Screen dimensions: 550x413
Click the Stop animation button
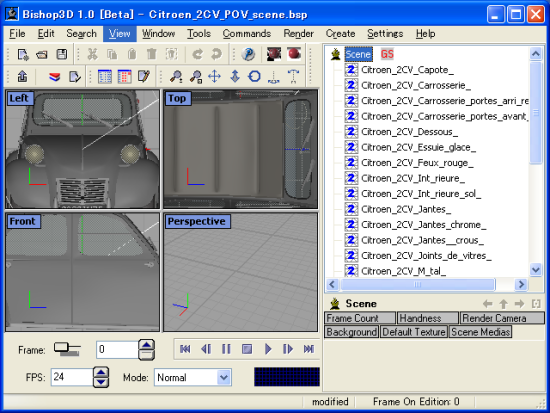coord(247,349)
